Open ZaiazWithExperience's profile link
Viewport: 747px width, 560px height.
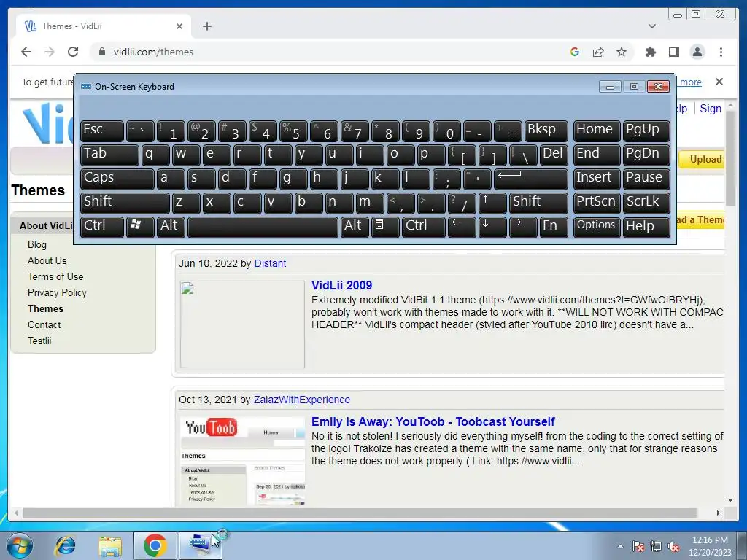[x=301, y=400]
